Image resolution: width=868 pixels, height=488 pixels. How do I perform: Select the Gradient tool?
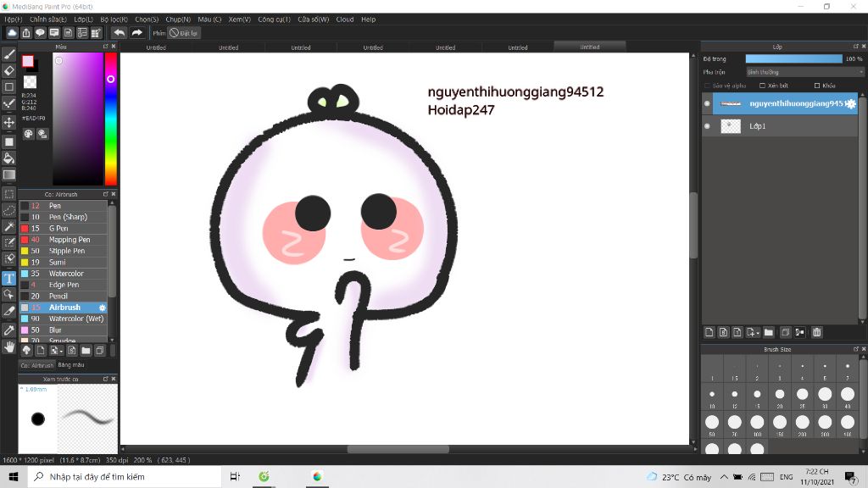(9, 175)
